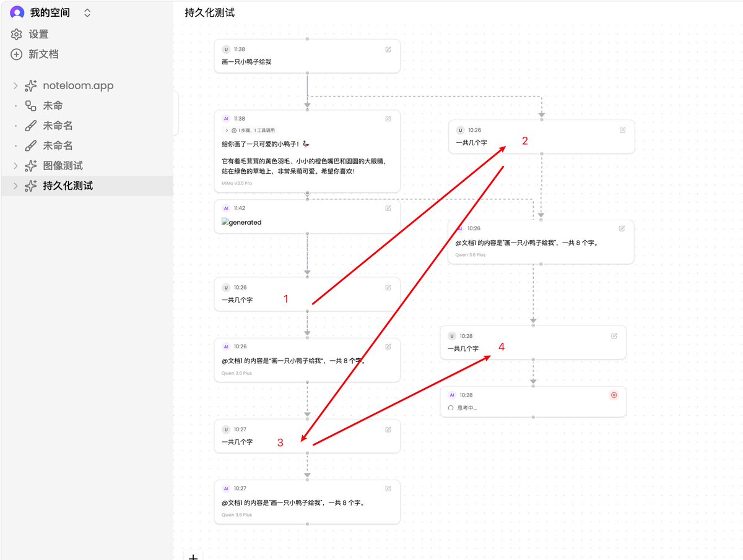Viewport: 743px width, 560px height.
Task: Stop generation on the 10:28 AI node
Action: tap(614, 395)
